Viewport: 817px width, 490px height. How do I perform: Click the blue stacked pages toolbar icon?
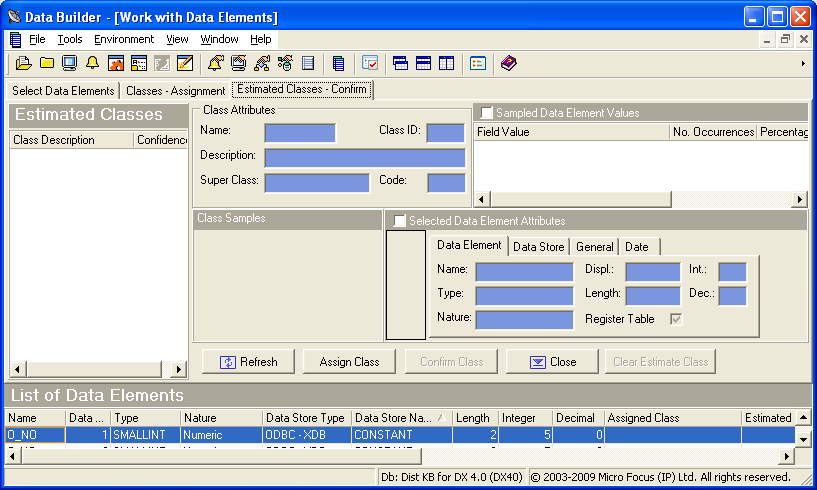coord(338,63)
